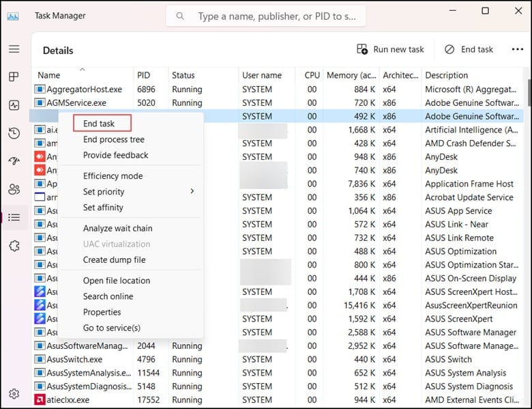Choose Open file location menu item

117,281
